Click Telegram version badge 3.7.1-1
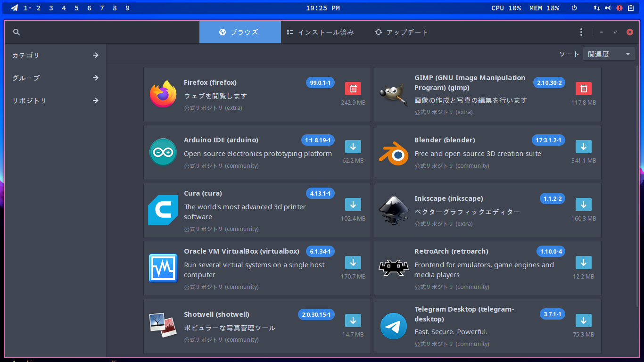644x362 pixels. pyautogui.click(x=553, y=314)
